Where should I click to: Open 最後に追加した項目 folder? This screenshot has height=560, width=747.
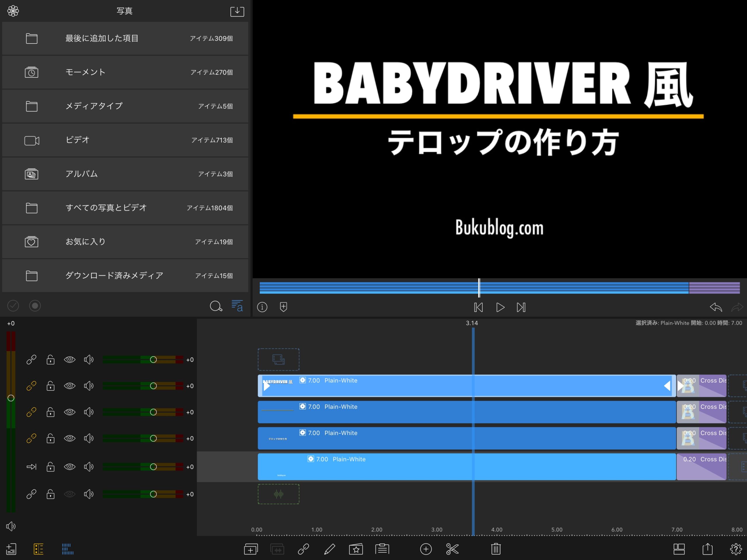[x=125, y=39]
